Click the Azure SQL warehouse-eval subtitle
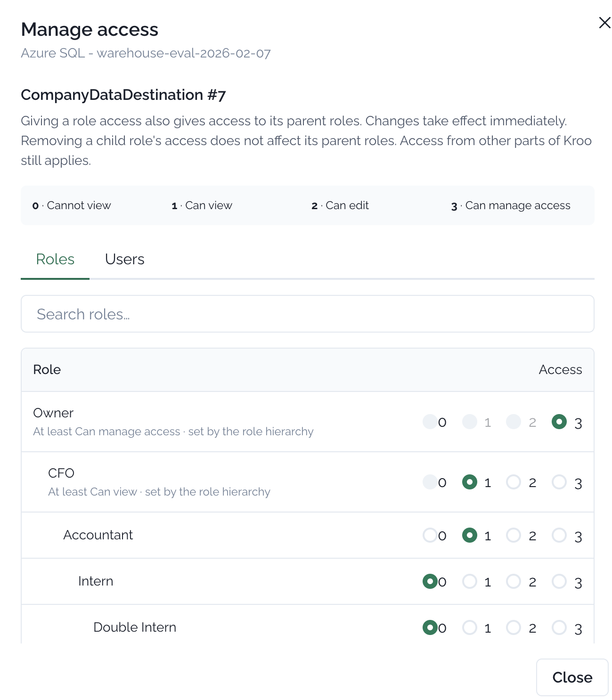 [x=146, y=53]
